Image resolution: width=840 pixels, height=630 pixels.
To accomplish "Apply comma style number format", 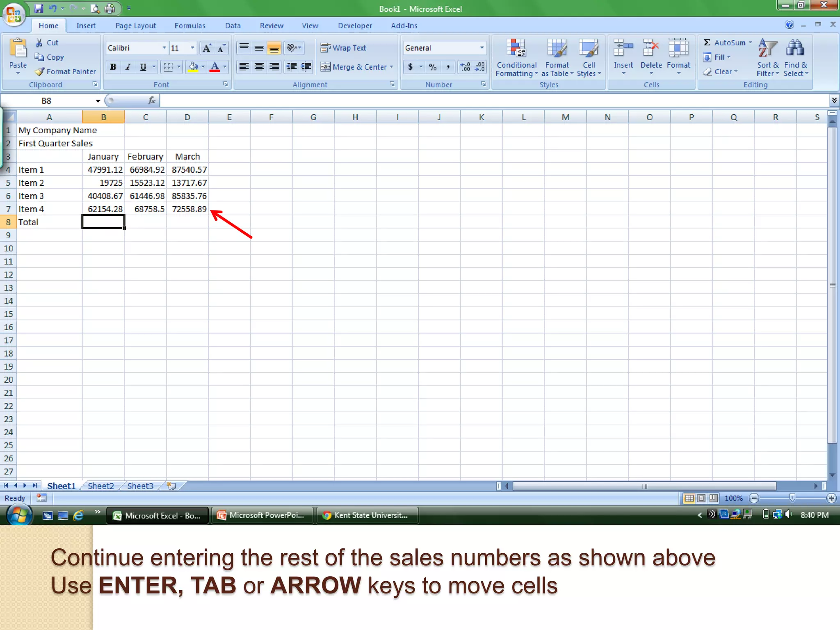I will pos(448,67).
